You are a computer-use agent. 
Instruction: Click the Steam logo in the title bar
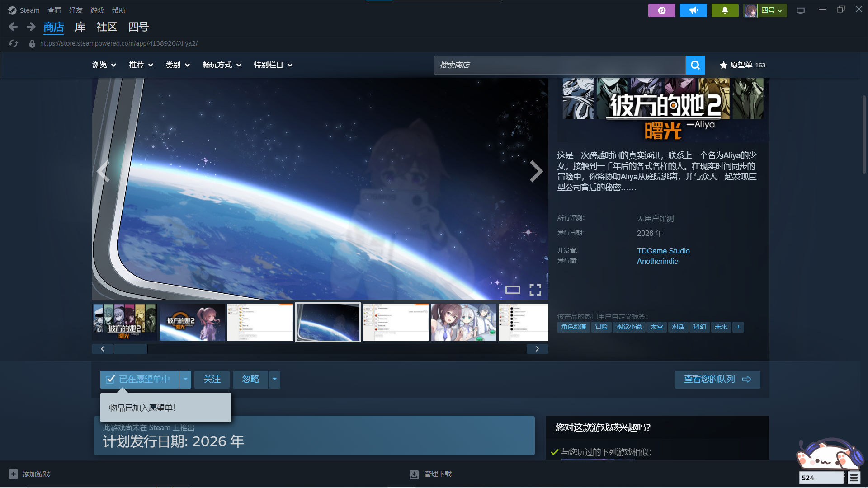[12, 10]
